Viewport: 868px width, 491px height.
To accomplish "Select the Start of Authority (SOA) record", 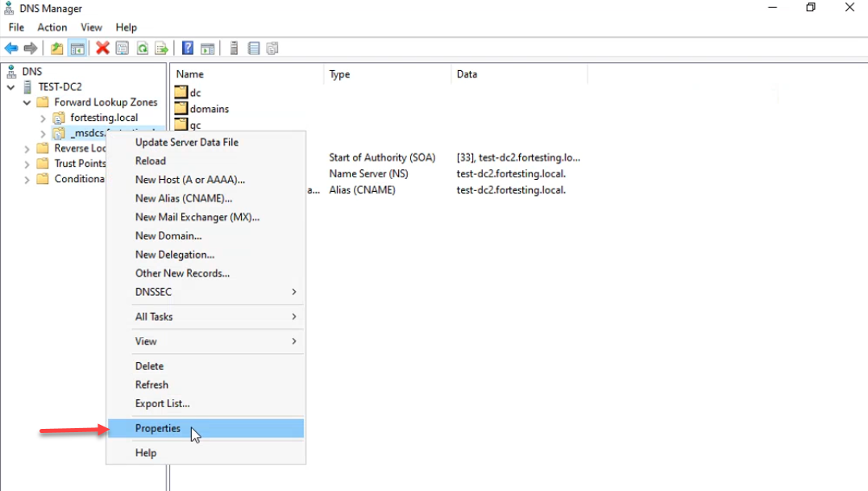I will [x=382, y=158].
